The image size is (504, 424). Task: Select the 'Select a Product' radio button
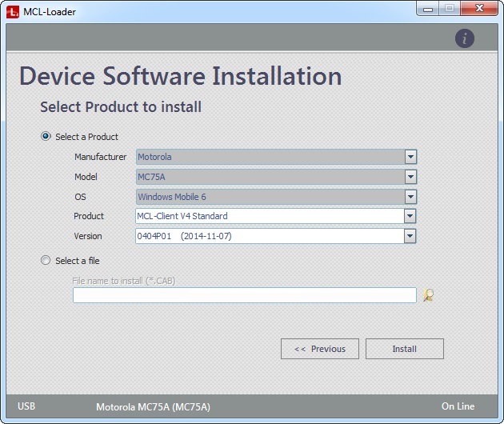[x=46, y=137]
